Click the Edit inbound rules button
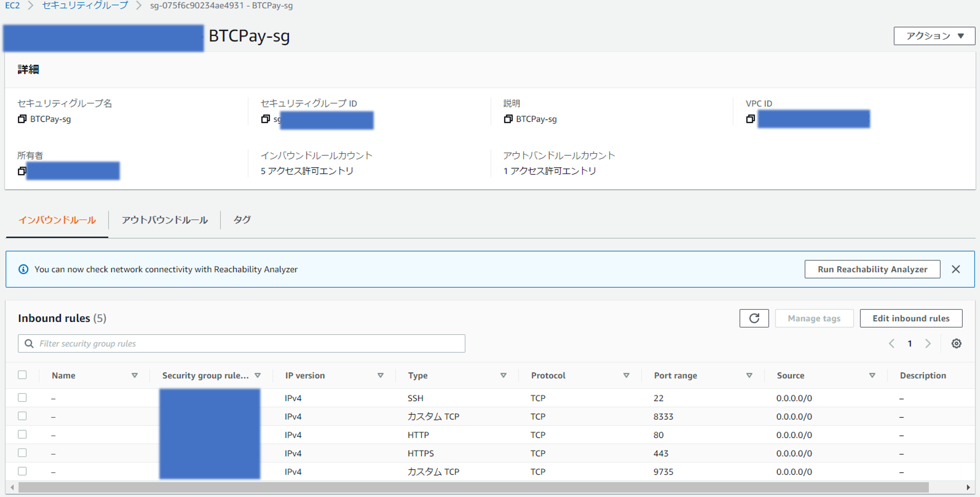This screenshot has height=497, width=980. pyautogui.click(x=911, y=318)
